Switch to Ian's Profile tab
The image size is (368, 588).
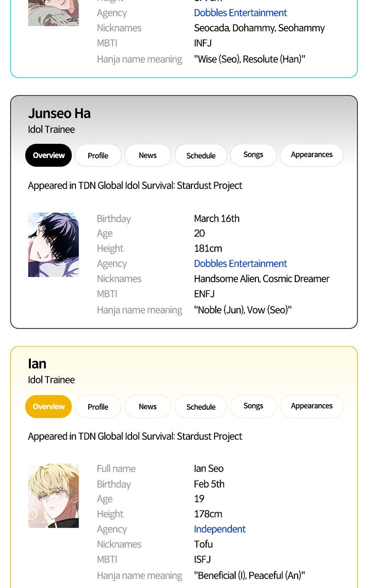coord(98,407)
